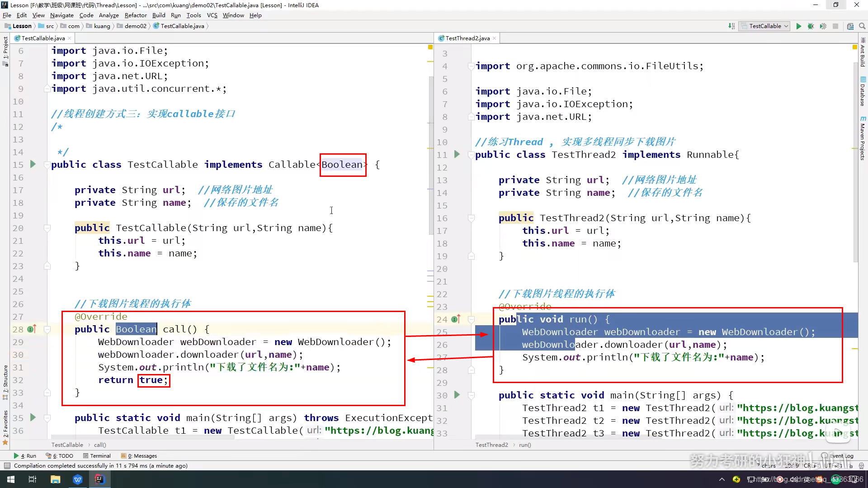
Task: Click the run() breadcrumb below the TestThread2 editor
Action: tap(525, 445)
